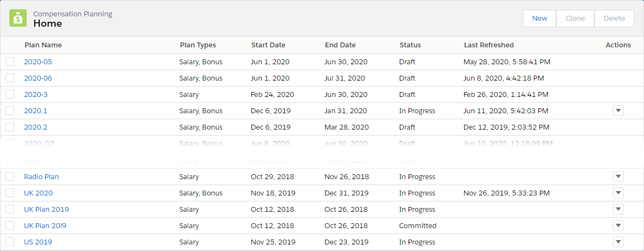The width and height of the screenshot is (644, 251).
Task: Select the 2020-05 plan checkbox
Action: [x=10, y=62]
